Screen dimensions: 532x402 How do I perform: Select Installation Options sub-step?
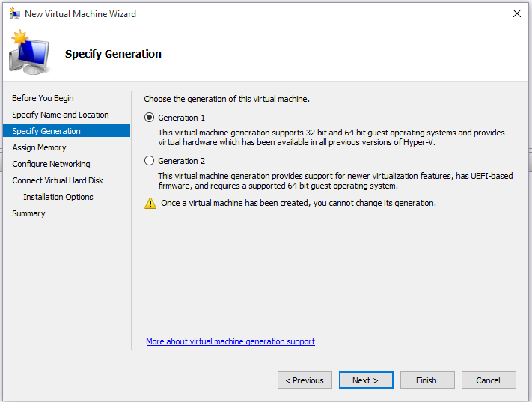pyautogui.click(x=58, y=197)
